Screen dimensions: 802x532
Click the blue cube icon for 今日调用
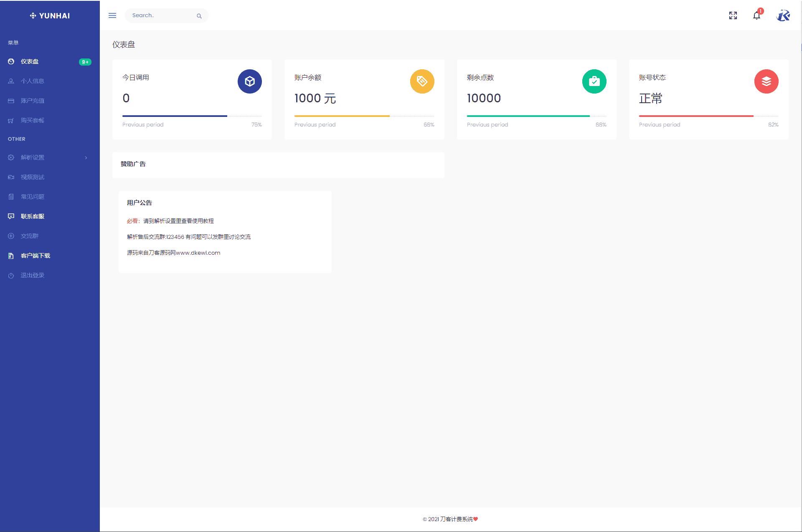(250, 81)
